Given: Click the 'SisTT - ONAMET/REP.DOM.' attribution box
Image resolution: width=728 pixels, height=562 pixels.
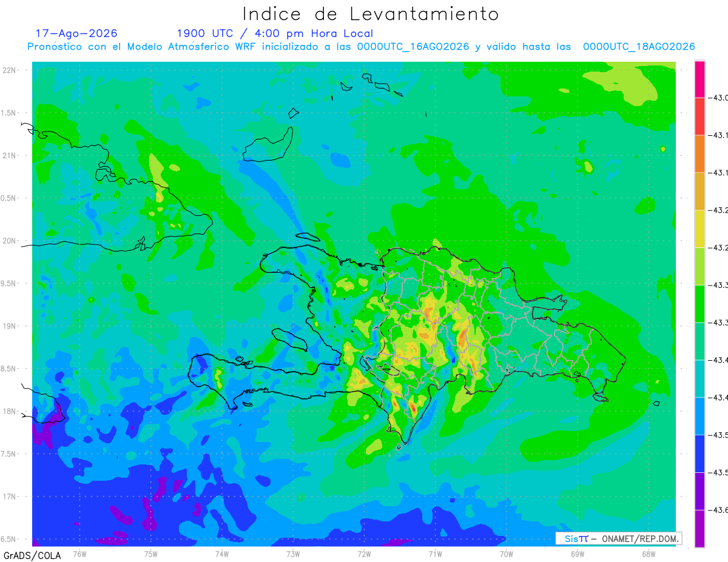Looking at the screenshot, I should tap(619, 538).
